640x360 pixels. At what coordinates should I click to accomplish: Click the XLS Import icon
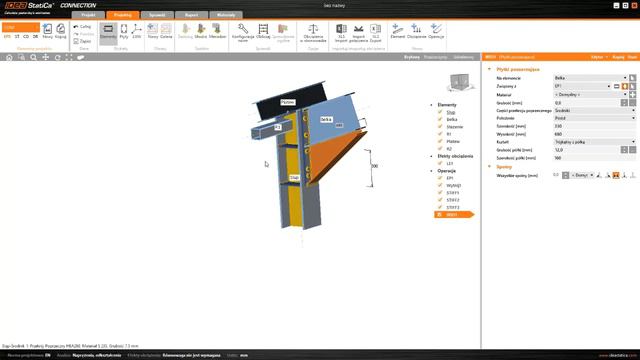[341, 33]
